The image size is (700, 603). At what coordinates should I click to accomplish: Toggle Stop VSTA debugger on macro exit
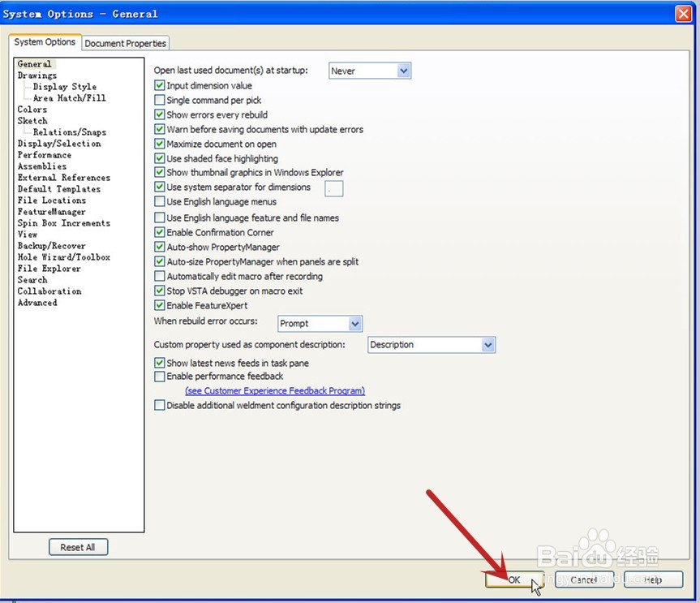click(159, 291)
